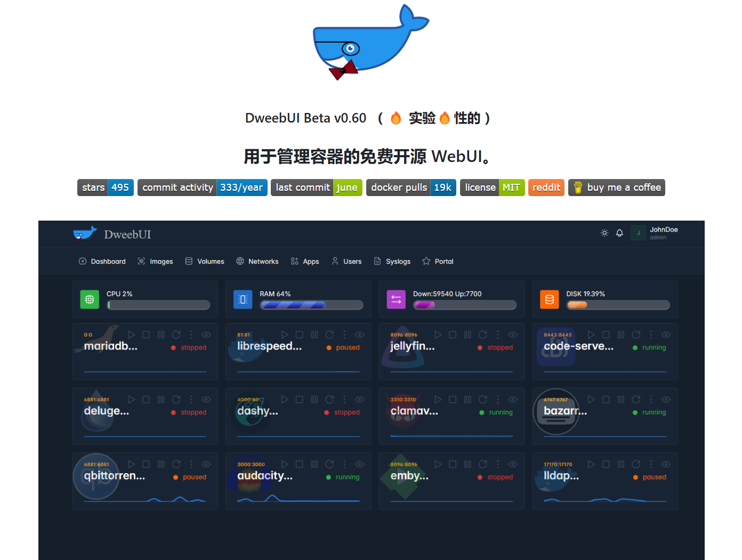The image size is (742, 560).
Task: Click the orange DISK database icon
Action: point(550,299)
